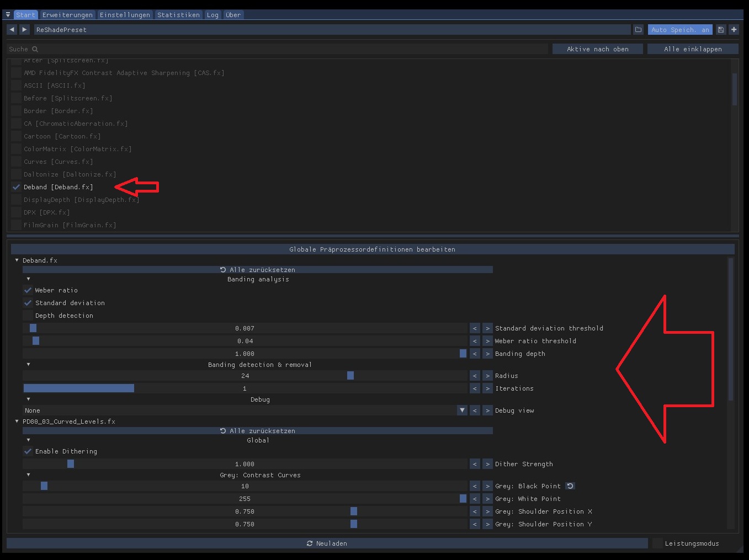Screen dimensions: 749x560
Task: Increase Standard deviation threshold with the > button
Action: (487, 328)
